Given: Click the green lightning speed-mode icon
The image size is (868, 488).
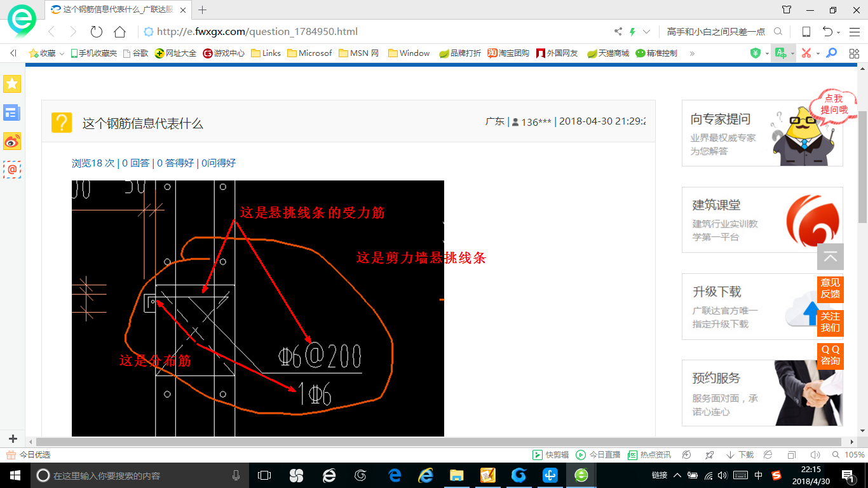Looking at the screenshot, I should coord(632,32).
